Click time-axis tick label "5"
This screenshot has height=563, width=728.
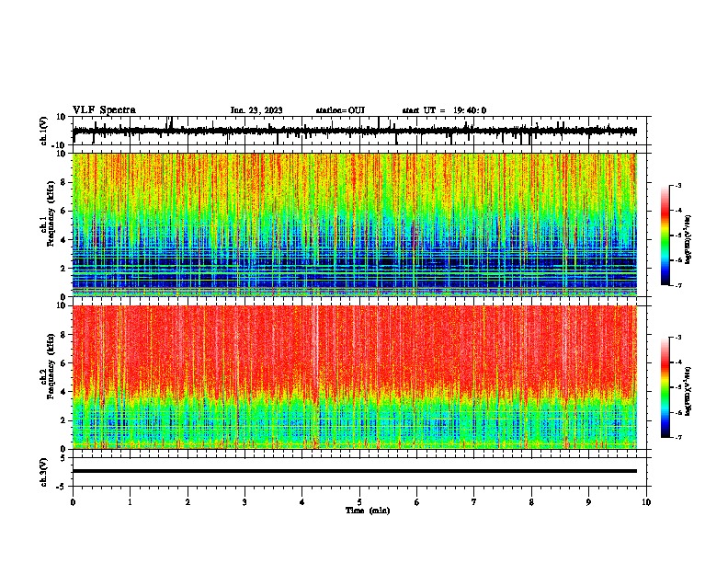(x=359, y=502)
